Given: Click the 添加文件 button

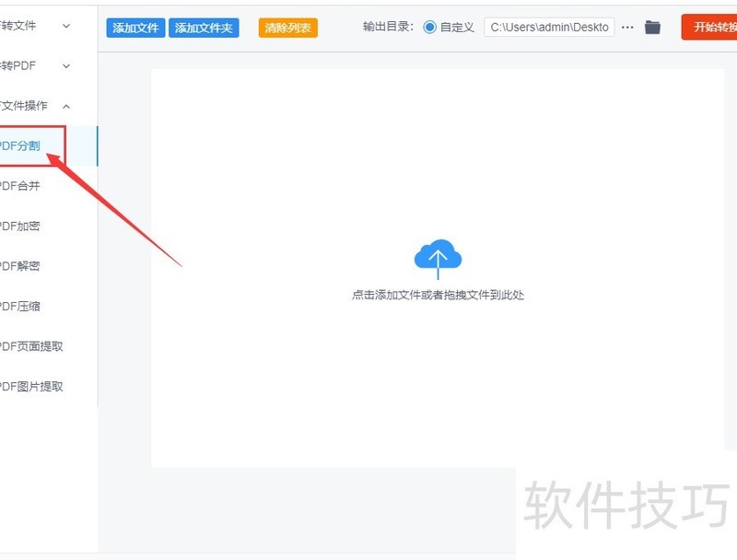Looking at the screenshot, I should [135, 27].
